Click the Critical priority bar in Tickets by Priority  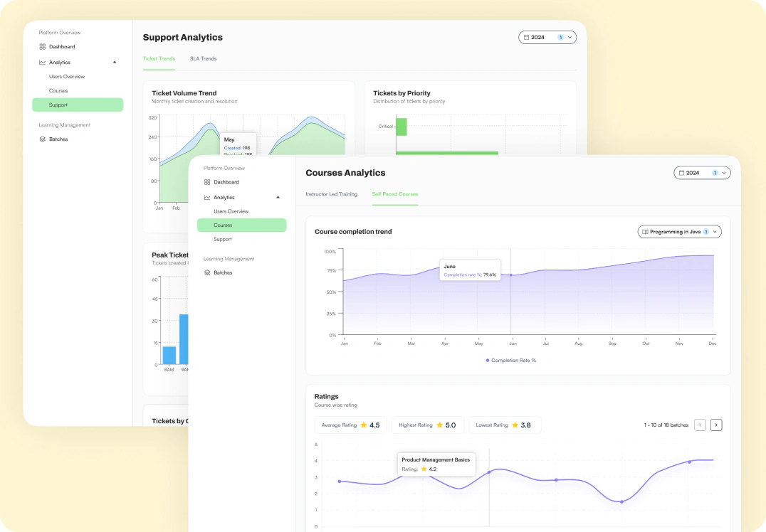coord(402,127)
